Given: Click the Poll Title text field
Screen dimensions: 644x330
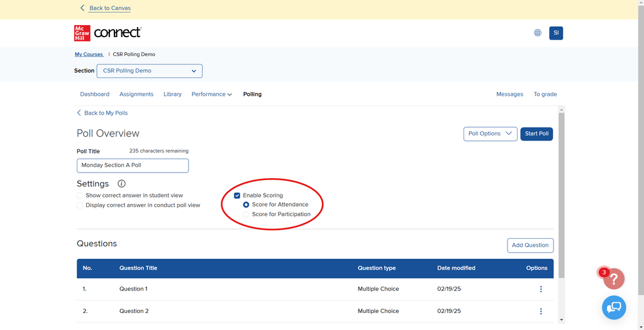Looking at the screenshot, I should pyautogui.click(x=133, y=166).
